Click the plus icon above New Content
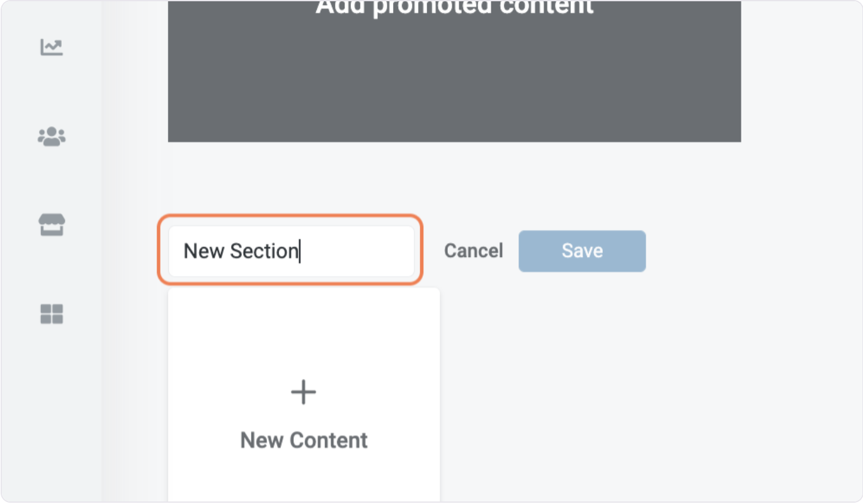The height and width of the screenshot is (504, 863). [303, 392]
